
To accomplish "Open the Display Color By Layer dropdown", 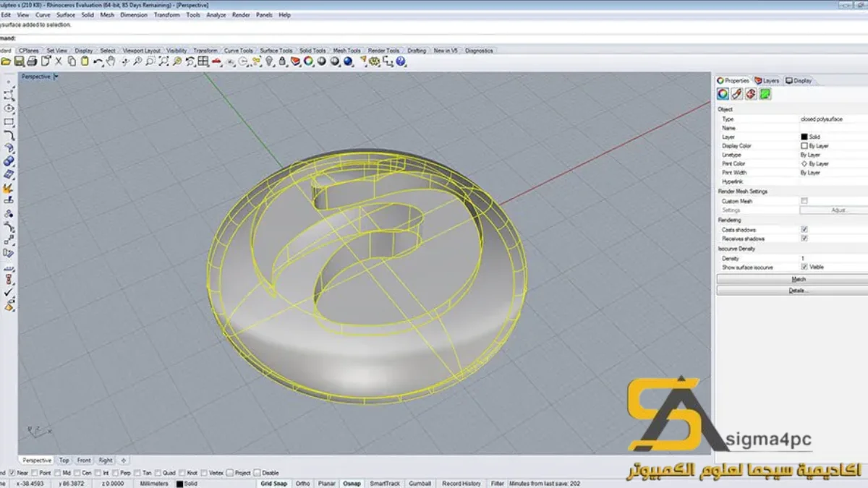I will pos(833,146).
